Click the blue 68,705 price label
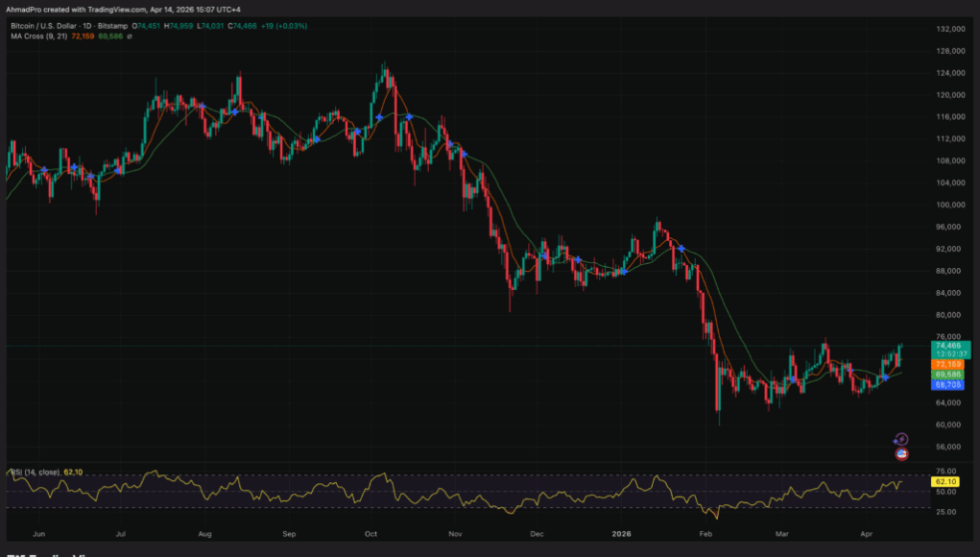980x557 pixels. (946, 384)
